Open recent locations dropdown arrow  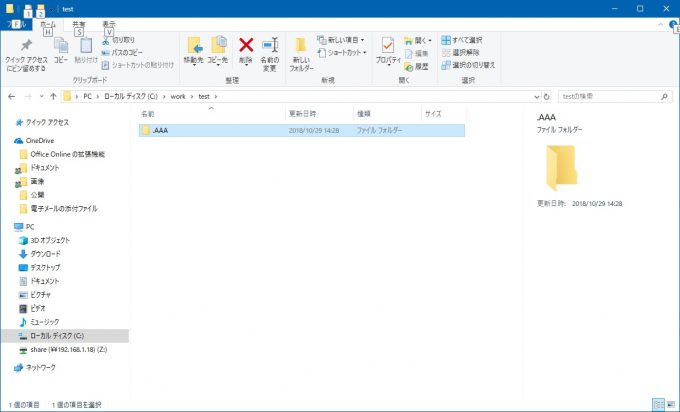42,96
